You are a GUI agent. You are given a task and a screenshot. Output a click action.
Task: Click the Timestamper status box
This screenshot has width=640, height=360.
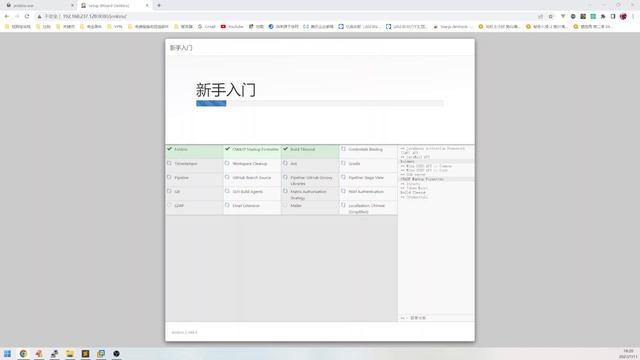click(169, 163)
